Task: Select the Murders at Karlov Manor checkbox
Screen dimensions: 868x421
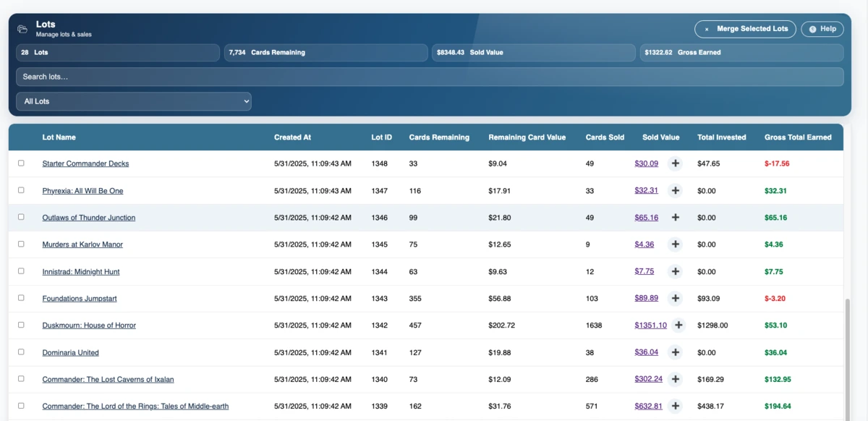Action: click(x=21, y=244)
